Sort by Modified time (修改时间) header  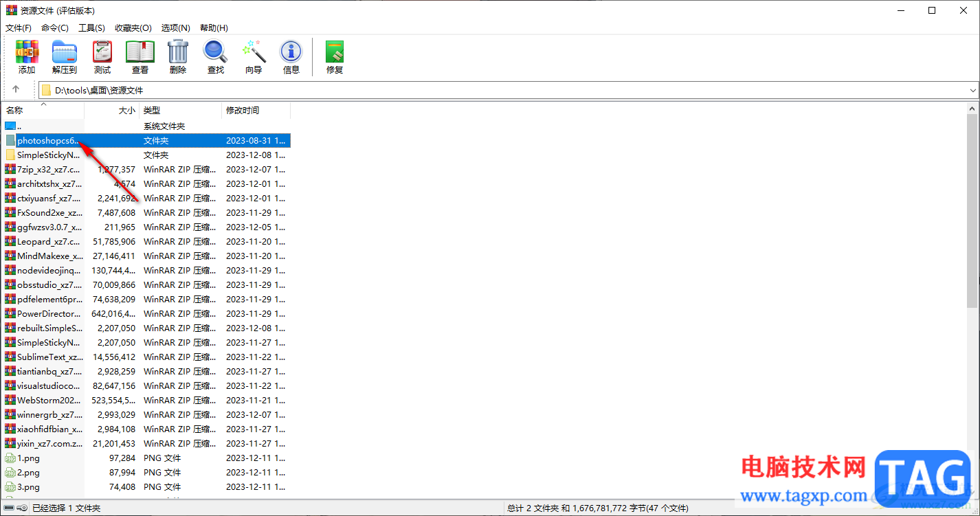pos(256,110)
